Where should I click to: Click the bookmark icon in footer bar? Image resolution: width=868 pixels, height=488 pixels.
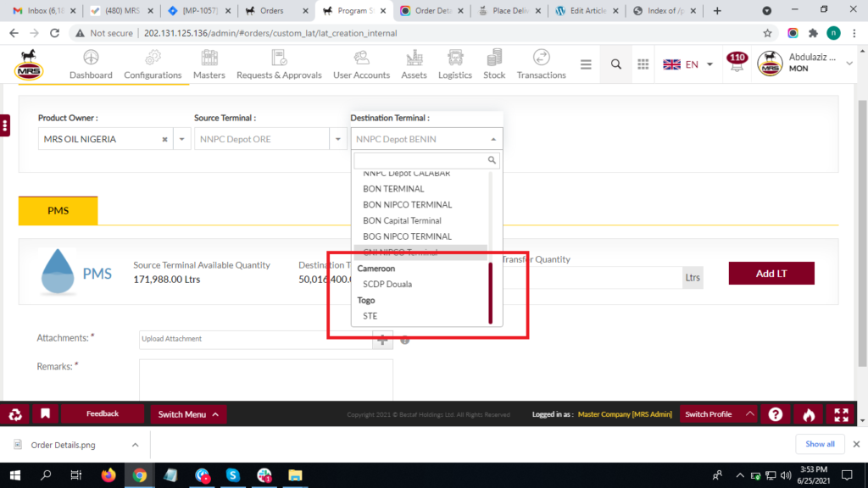coord(46,413)
